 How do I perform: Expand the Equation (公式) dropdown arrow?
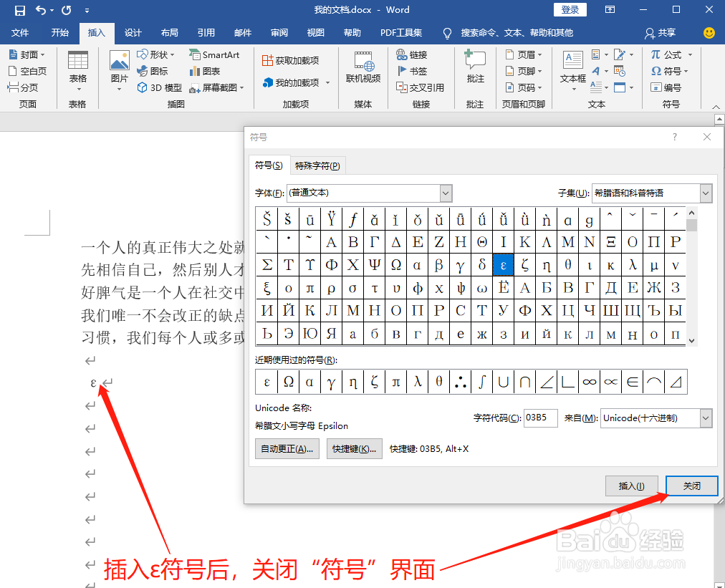690,54
